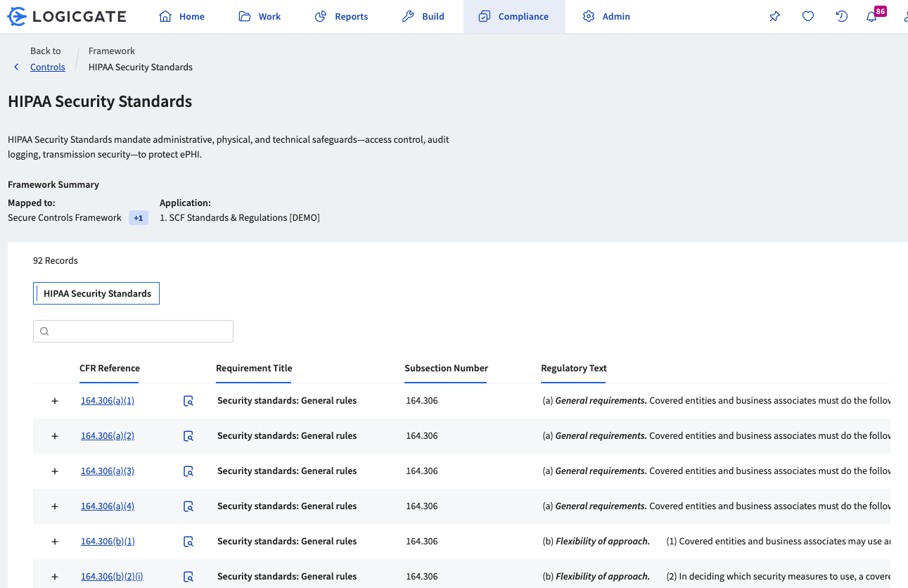The height and width of the screenshot is (588, 908).
Task: Expand row 164.306(a)(2)
Action: click(x=55, y=436)
